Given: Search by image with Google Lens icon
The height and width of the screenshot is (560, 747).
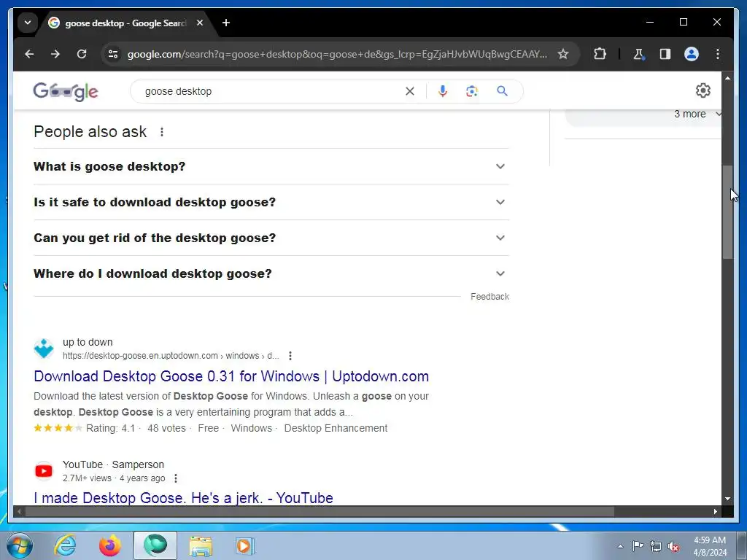Looking at the screenshot, I should tap(472, 91).
